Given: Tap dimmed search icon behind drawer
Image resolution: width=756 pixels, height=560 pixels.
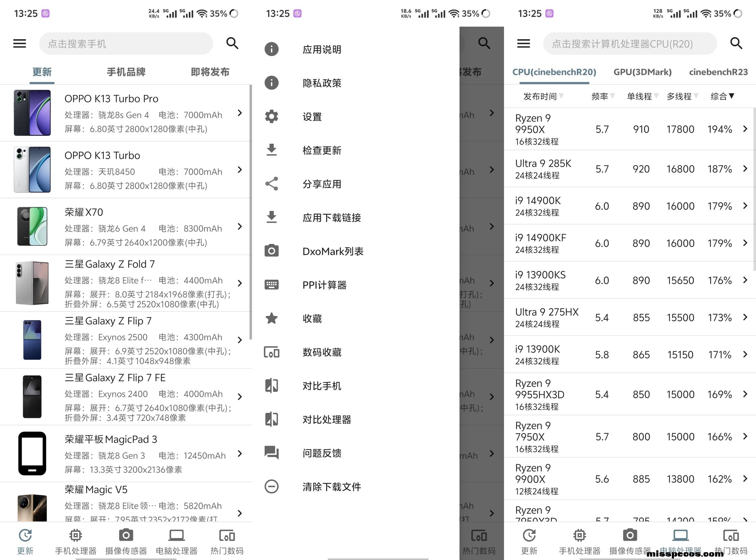Looking at the screenshot, I should (x=484, y=43).
